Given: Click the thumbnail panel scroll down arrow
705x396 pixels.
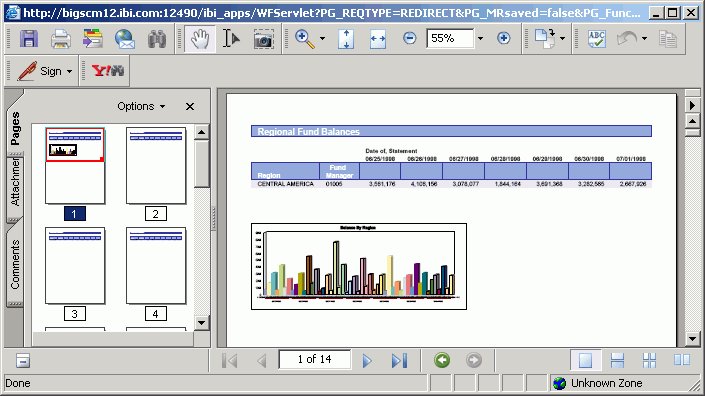Looking at the screenshot, I should pyautogui.click(x=201, y=323).
